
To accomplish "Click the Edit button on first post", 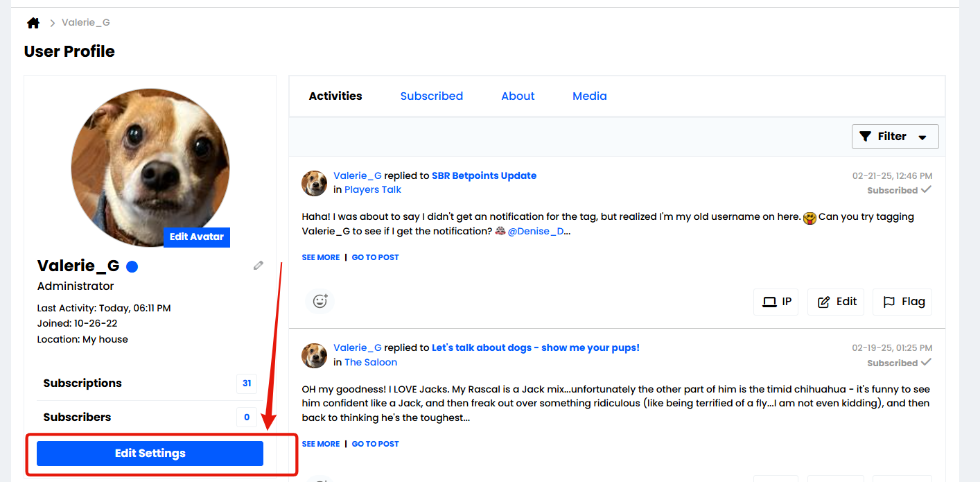I will click(x=836, y=302).
